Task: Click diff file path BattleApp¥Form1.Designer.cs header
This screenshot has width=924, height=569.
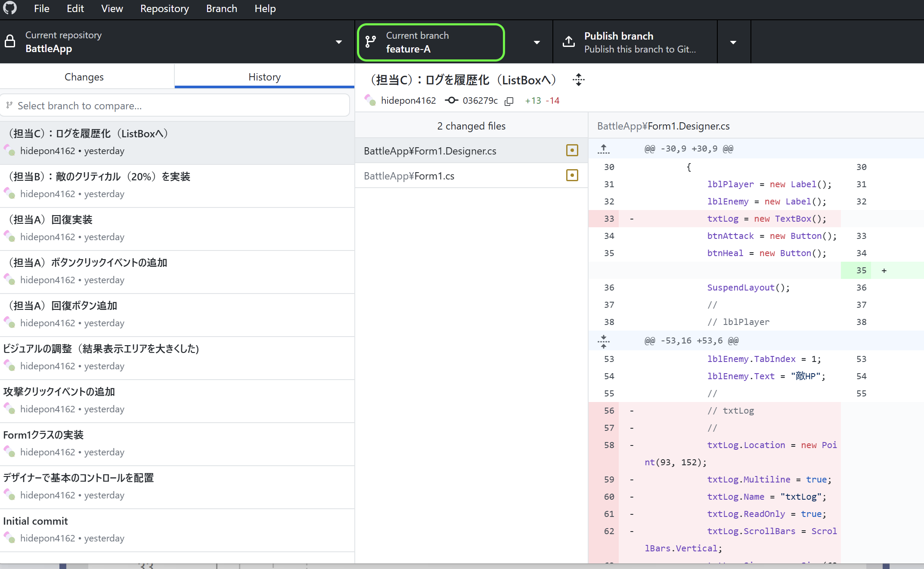Action: click(664, 126)
